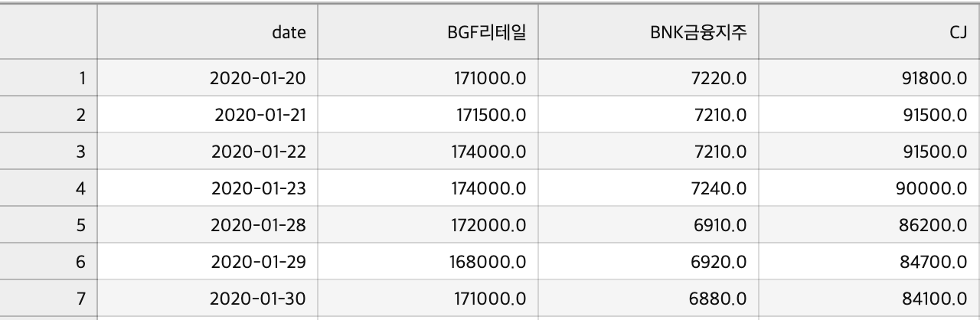Screen dimensions: 980x320
Task: Select the CJ column header
Action: point(869,32)
